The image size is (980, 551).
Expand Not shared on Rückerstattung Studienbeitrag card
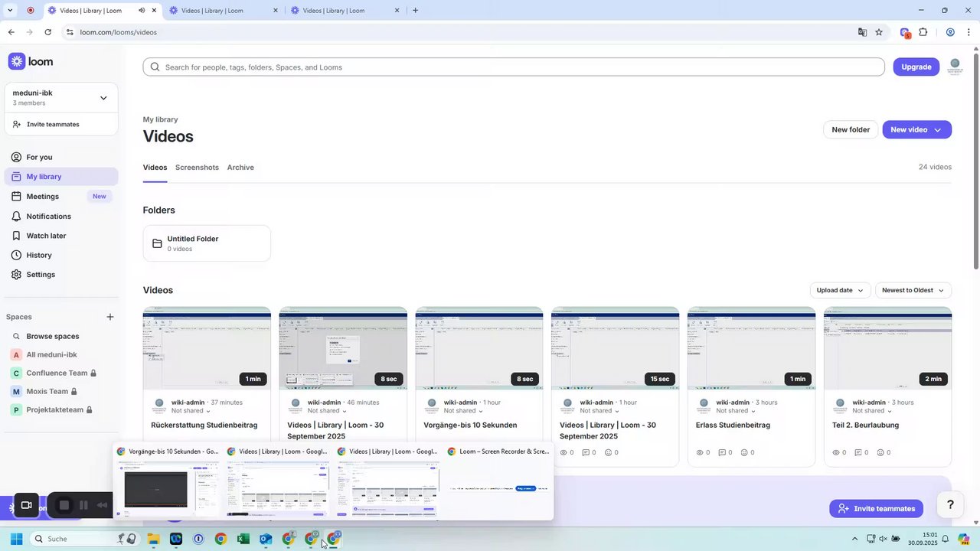[191, 411]
